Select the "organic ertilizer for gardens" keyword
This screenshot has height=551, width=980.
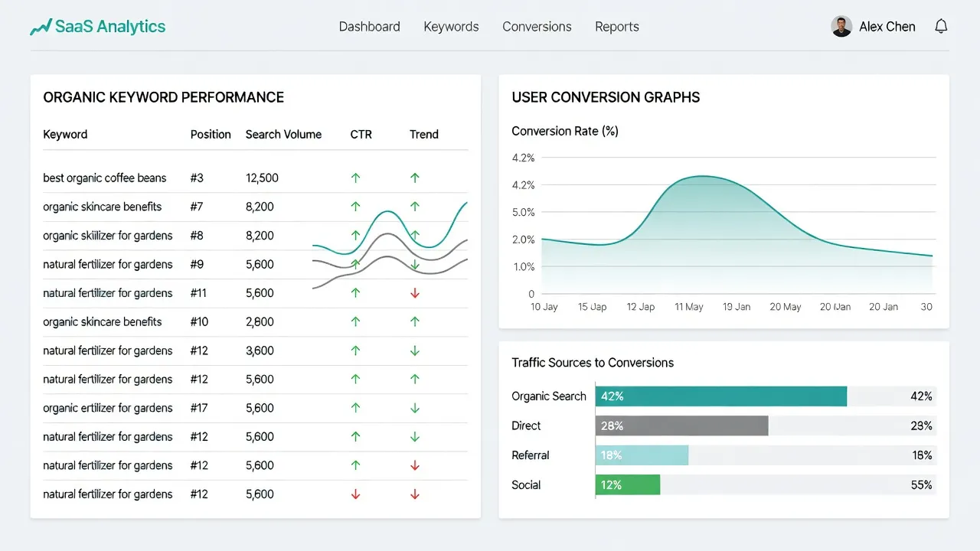pos(108,409)
